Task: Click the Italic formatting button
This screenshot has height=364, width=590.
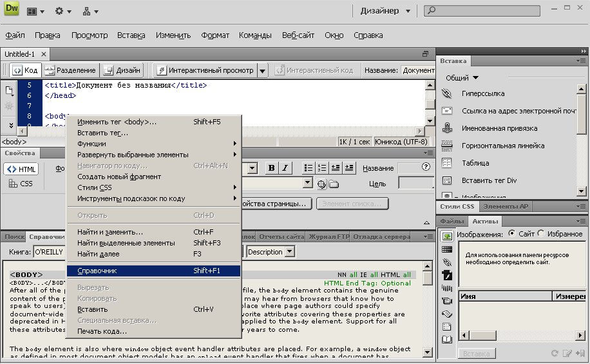Action: click(285, 168)
